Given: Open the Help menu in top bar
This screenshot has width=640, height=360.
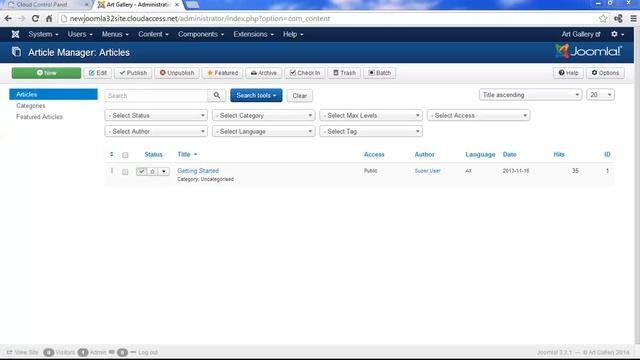Looking at the screenshot, I should tap(293, 34).
